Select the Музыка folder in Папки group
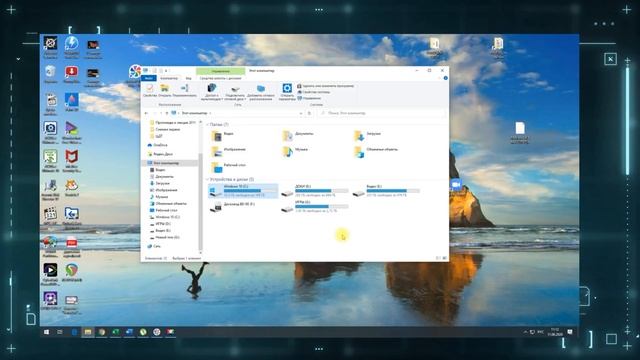 (296, 151)
